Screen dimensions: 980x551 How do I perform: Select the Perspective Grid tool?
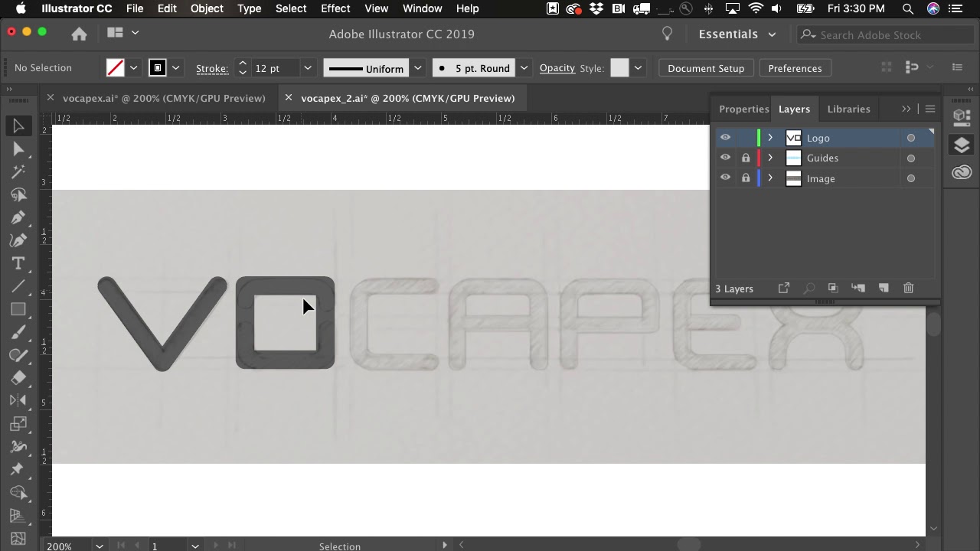coord(18,515)
